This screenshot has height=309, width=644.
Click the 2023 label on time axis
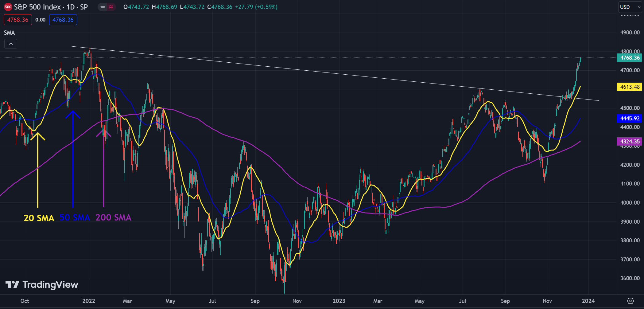(x=339, y=301)
